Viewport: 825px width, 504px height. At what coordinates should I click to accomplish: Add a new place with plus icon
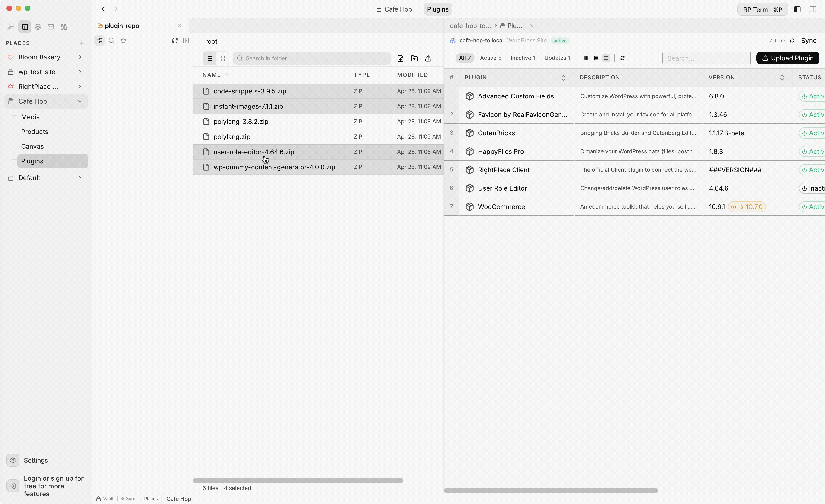82,43
